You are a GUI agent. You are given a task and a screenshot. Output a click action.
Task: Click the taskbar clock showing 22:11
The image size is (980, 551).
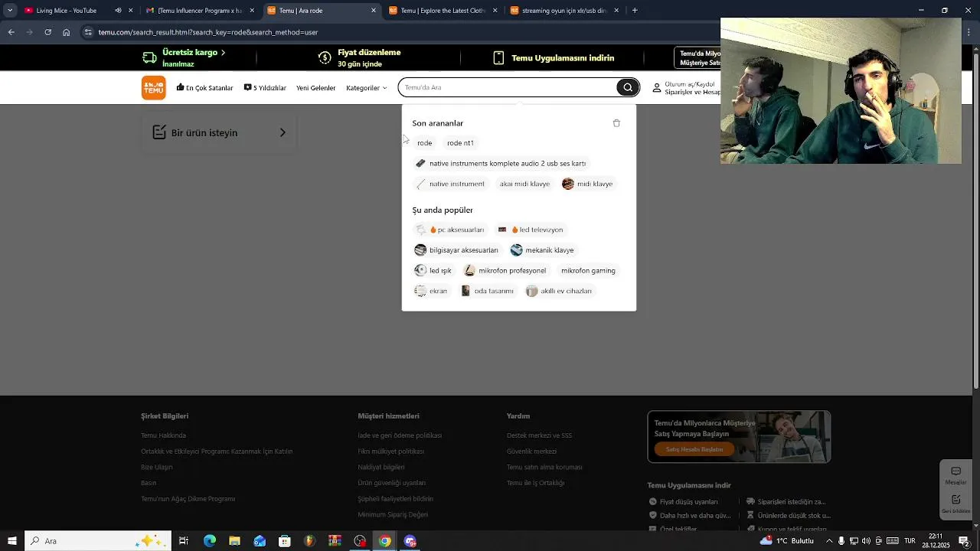(936, 541)
